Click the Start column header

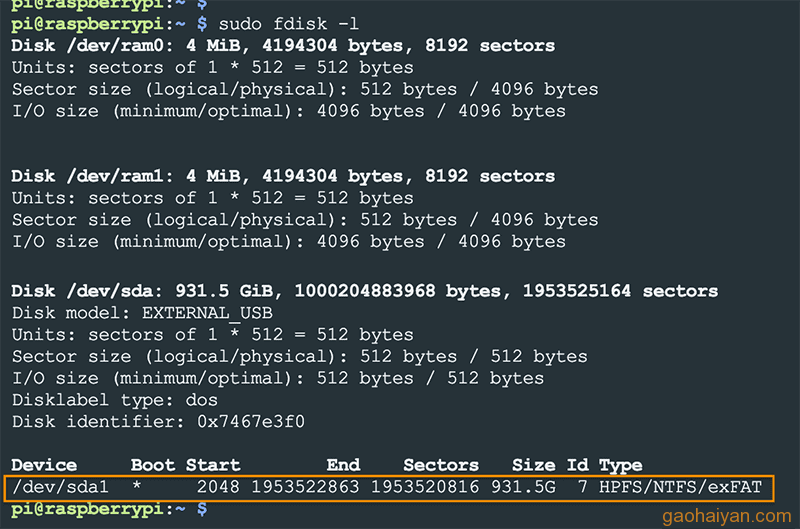[213, 465]
